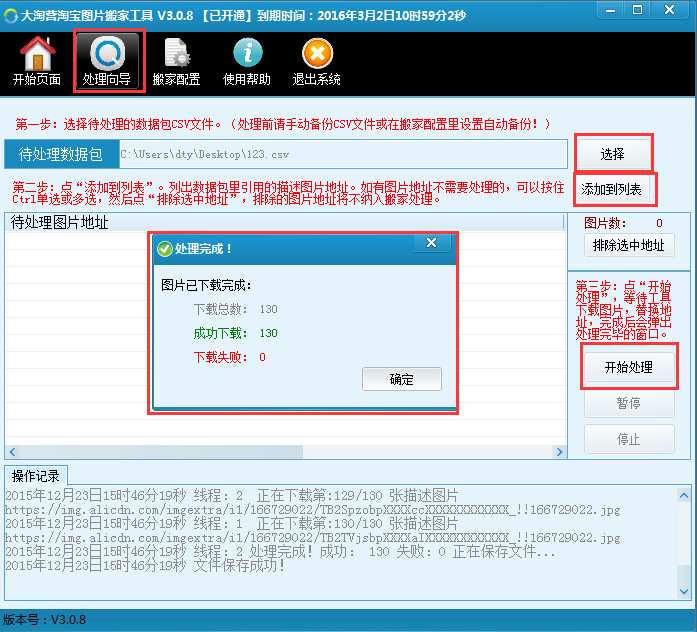Select the 处理向导 wizard icon
The width and height of the screenshot is (697, 632).
(x=107, y=61)
